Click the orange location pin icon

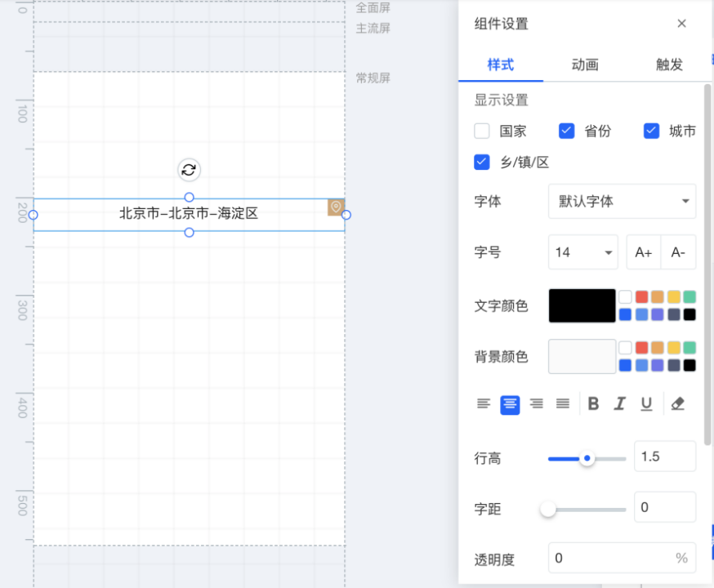pyautogui.click(x=336, y=207)
